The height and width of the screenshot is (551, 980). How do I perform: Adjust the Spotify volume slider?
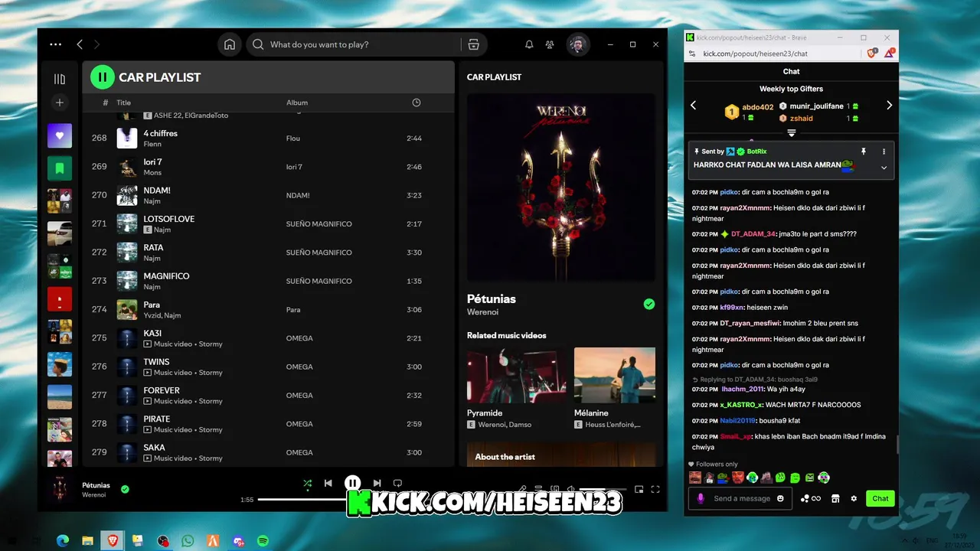[x=602, y=488]
